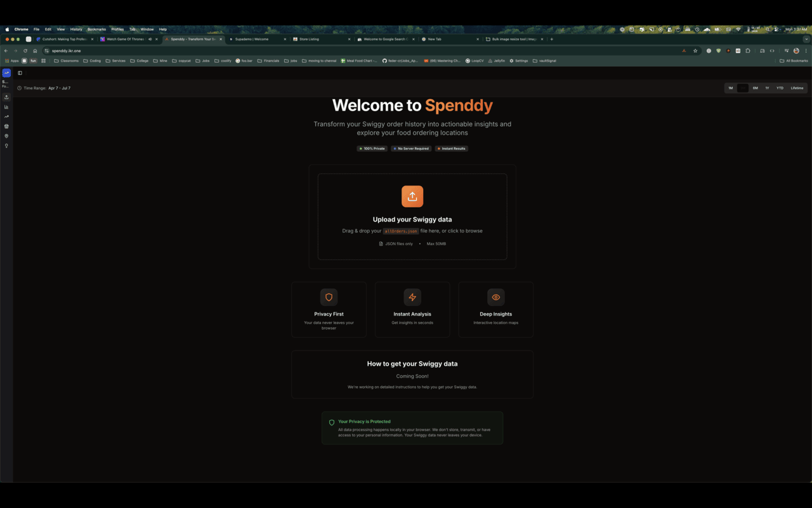The image size is (812, 508).
Task: Go back with Chrome back arrow
Action: (x=6, y=51)
